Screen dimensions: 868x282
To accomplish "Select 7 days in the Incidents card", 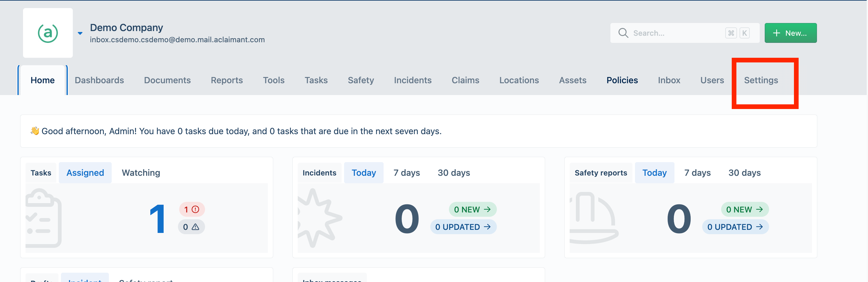I will [x=406, y=173].
